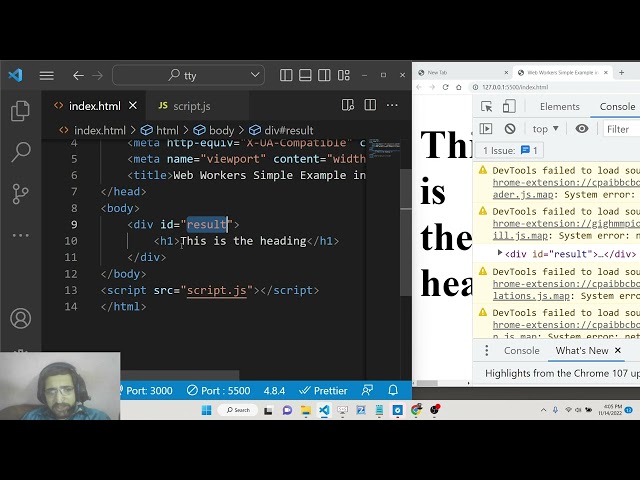Switch to the Elements DevTools tab
This screenshot has width=640, height=480.
click(560, 107)
